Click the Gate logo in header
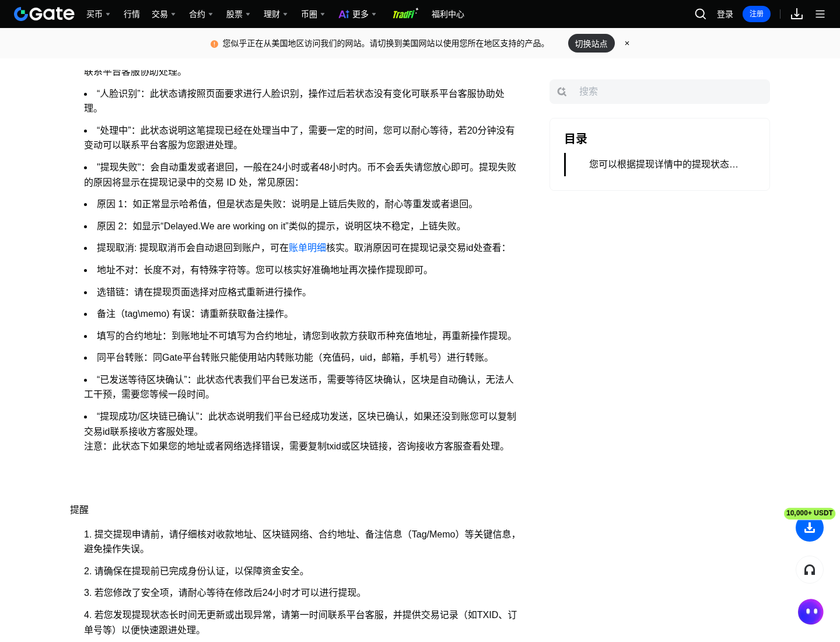The height and width of the screenshot is (642, 840). pos(44,14)
